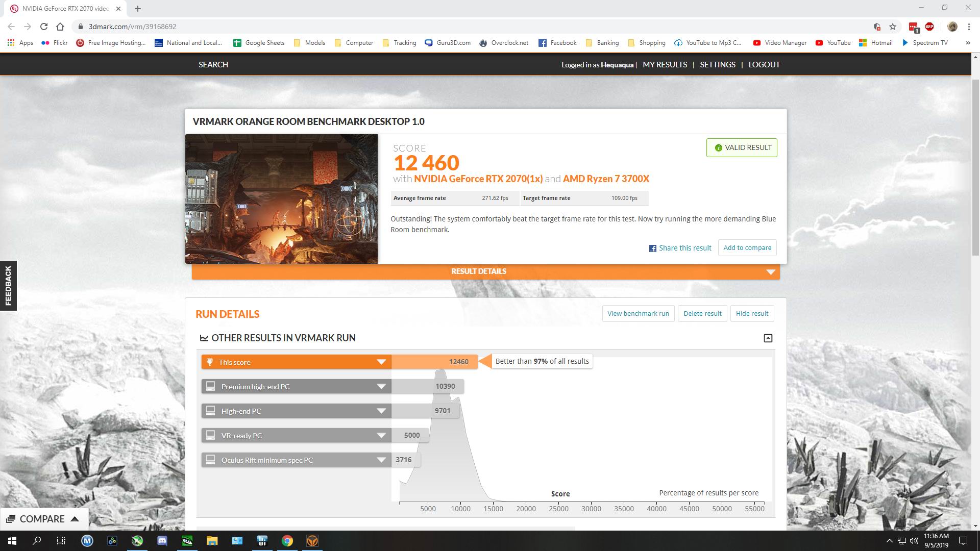Click the Delete result button
This screenshot has width=980, height=551.
click(x=702, y=313)
